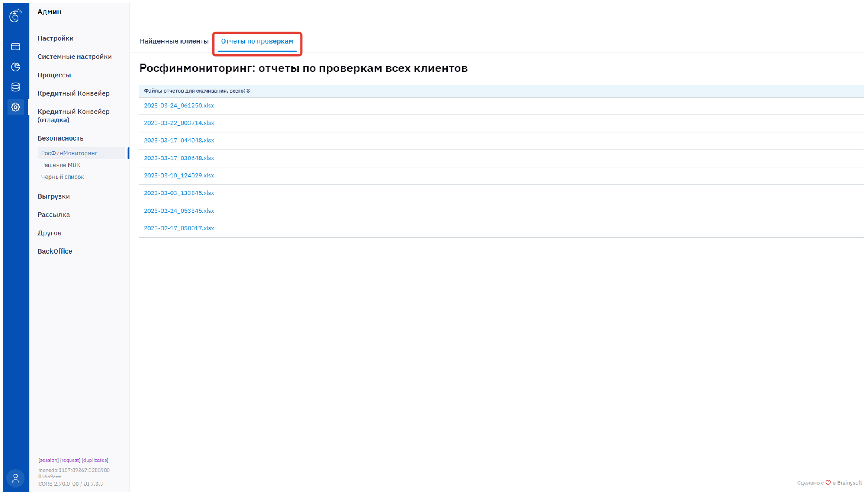Collapse the Безопасность section
Screen dimensions: 868x496
click(61, 138)
